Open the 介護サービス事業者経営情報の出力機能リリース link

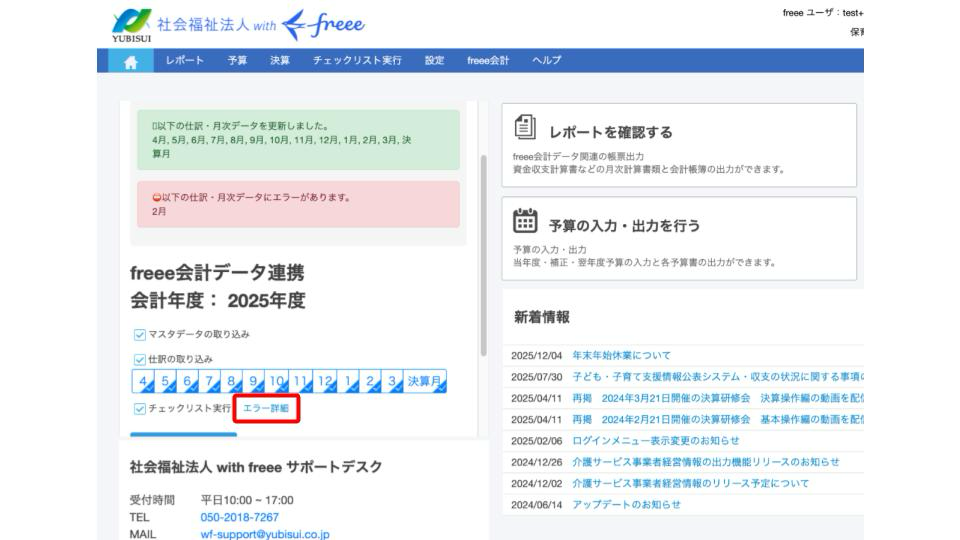pyautogui.click(x=706, y=462)
